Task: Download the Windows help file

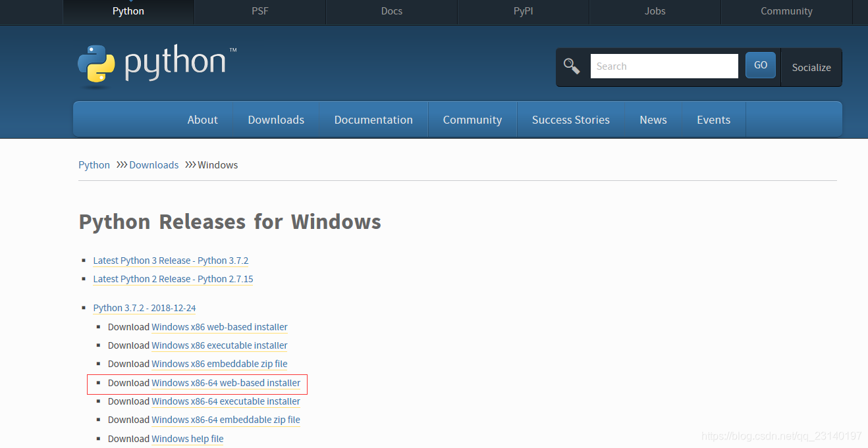Action: [x=188, y=439]
